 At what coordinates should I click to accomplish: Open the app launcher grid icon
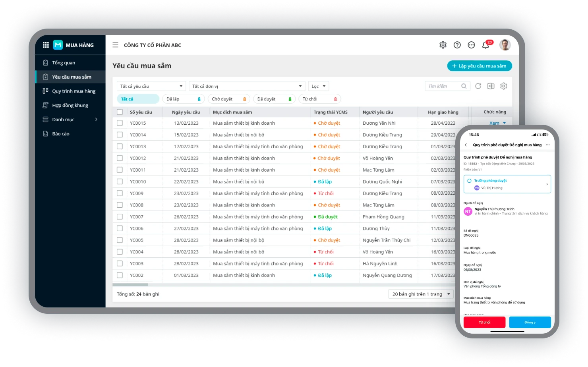tap(46, 45)
